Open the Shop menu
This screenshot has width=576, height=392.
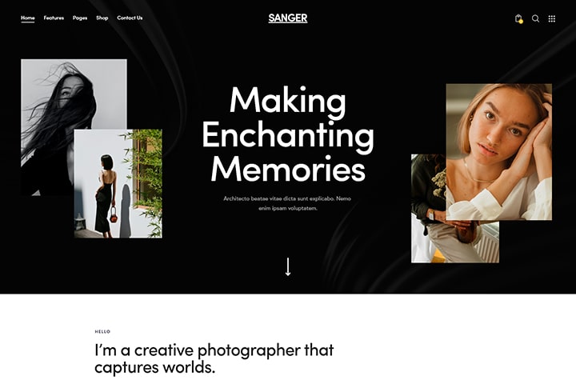pos(102,18)
